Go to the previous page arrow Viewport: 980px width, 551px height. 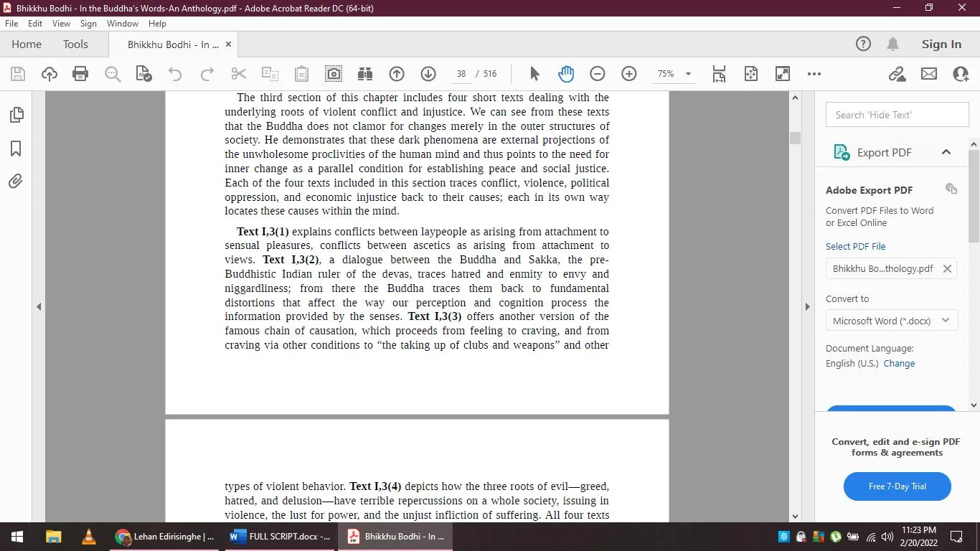(397, 74)
